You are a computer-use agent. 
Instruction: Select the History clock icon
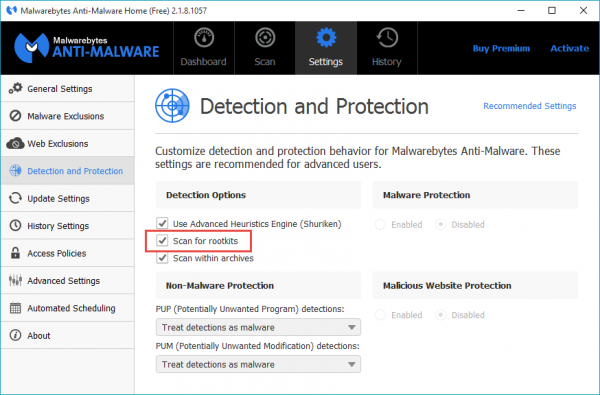point(386,38)
